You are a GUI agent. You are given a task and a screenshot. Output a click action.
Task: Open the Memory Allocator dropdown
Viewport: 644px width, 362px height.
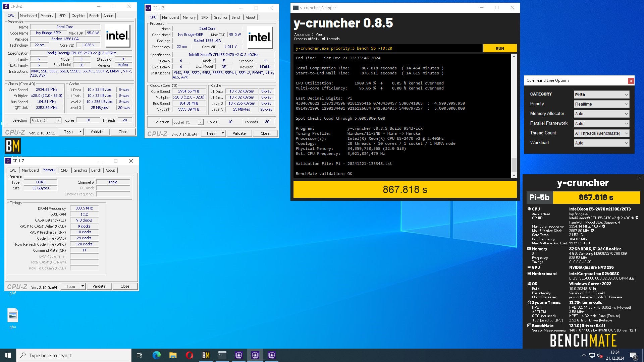[x=601, y=114]
